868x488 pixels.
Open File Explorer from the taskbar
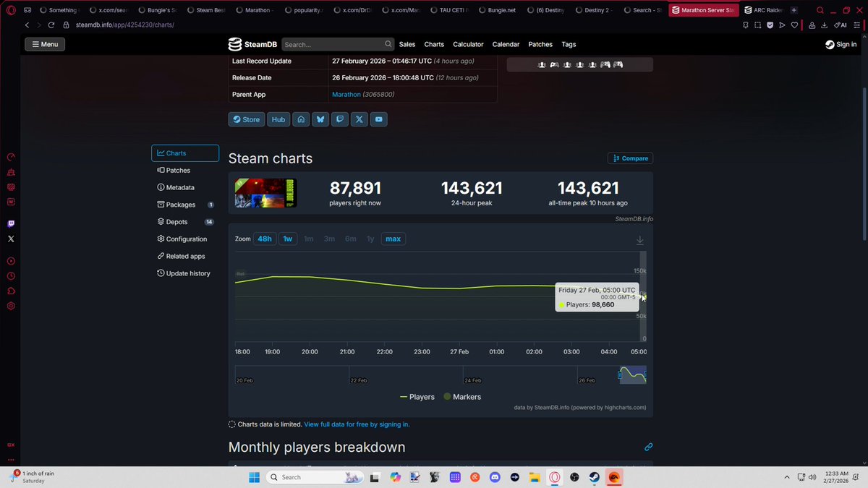coord(534,477)
